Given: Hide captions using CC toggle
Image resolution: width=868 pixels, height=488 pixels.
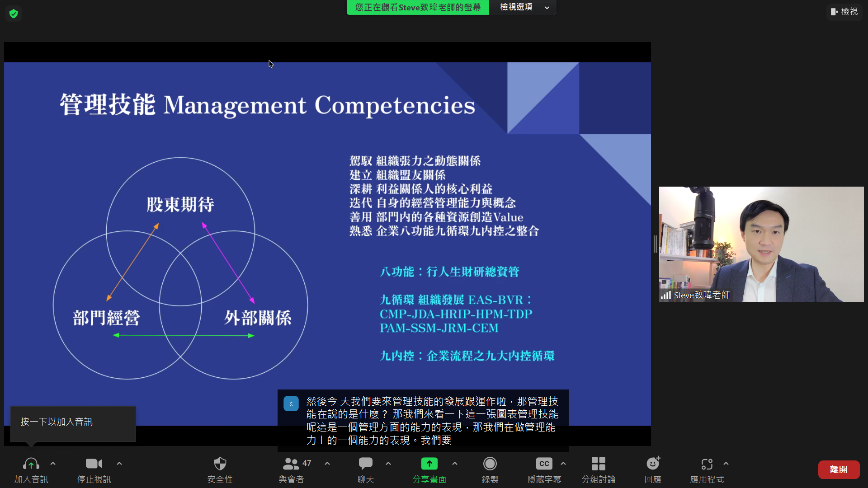Looking at the screenshot, I should pos(544,464).
